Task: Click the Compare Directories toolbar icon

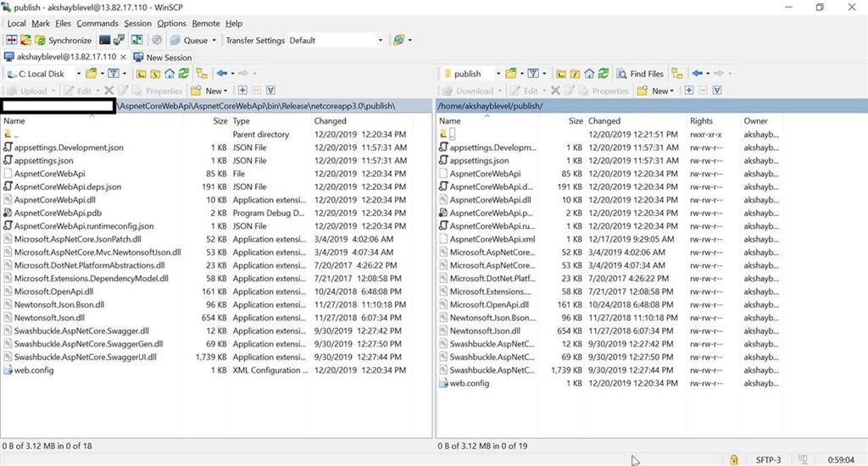Action: point(12,40)
